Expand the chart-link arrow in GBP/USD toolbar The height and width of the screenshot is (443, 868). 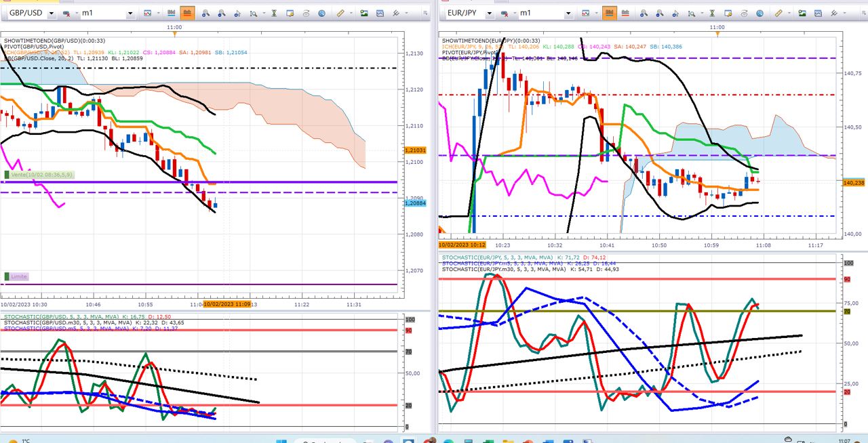click(77, 13)
